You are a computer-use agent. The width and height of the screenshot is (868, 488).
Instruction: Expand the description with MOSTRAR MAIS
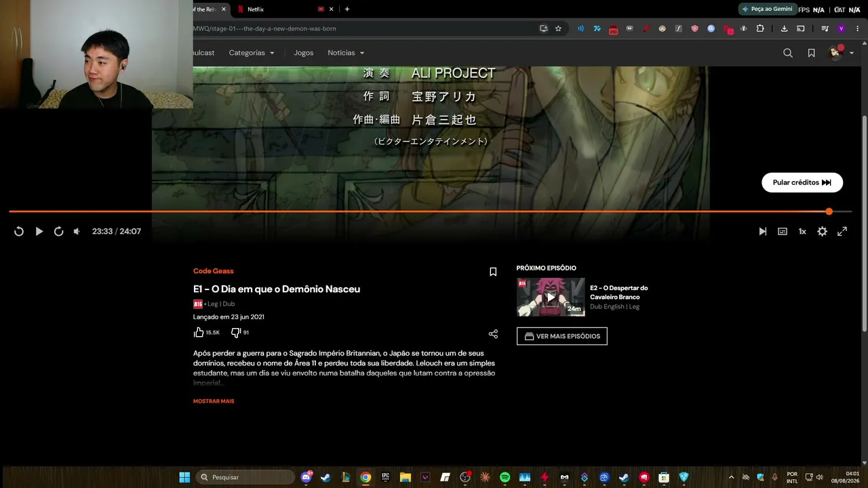point(214,401)
